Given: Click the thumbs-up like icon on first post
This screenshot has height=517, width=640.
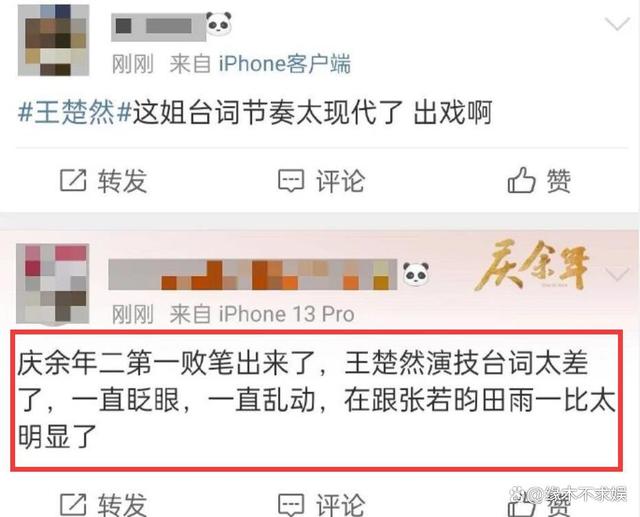Looking at the screenshot, I should 521,180.
